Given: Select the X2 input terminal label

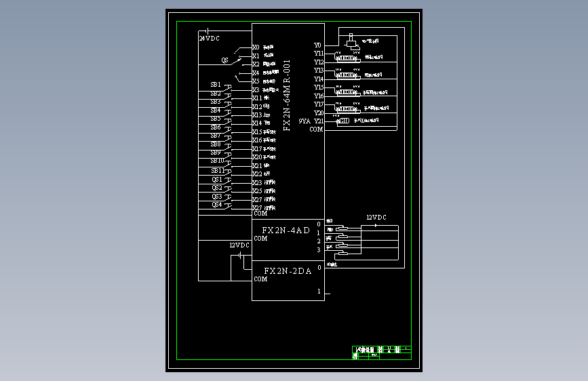Looking at the screenshot, I should (x=256, y=64).
